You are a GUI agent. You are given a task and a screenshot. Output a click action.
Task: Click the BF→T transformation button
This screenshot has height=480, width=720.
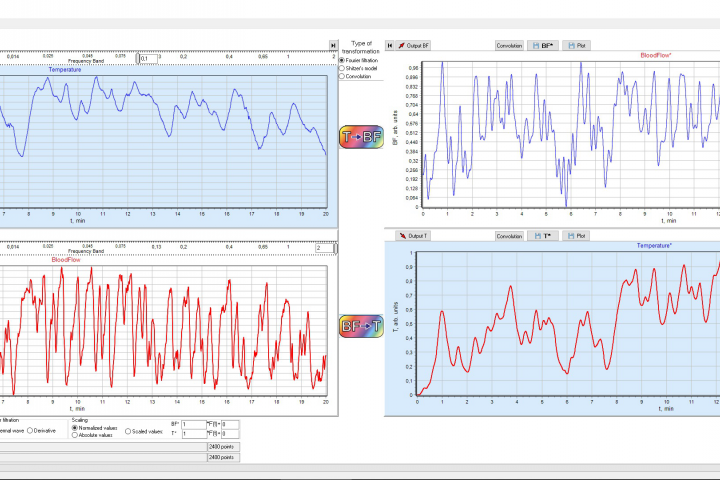click(361, 326)
